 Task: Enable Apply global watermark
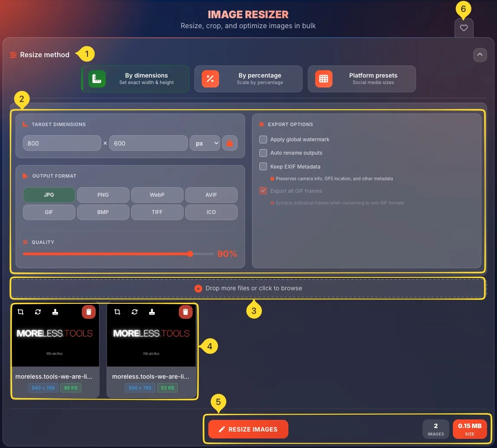(x=263, y=139)
